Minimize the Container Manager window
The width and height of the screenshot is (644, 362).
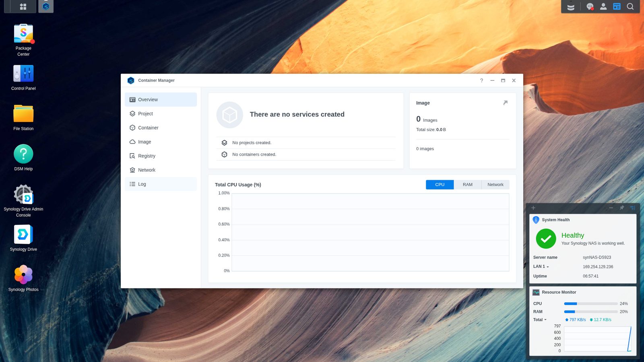[492, 80]
